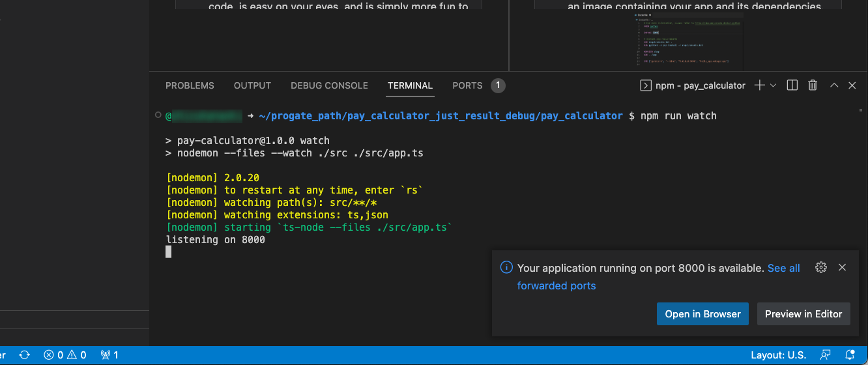The image size is (868, 365).
Task: Click the terminal path pay_calculator text
Action: point(441,116)
